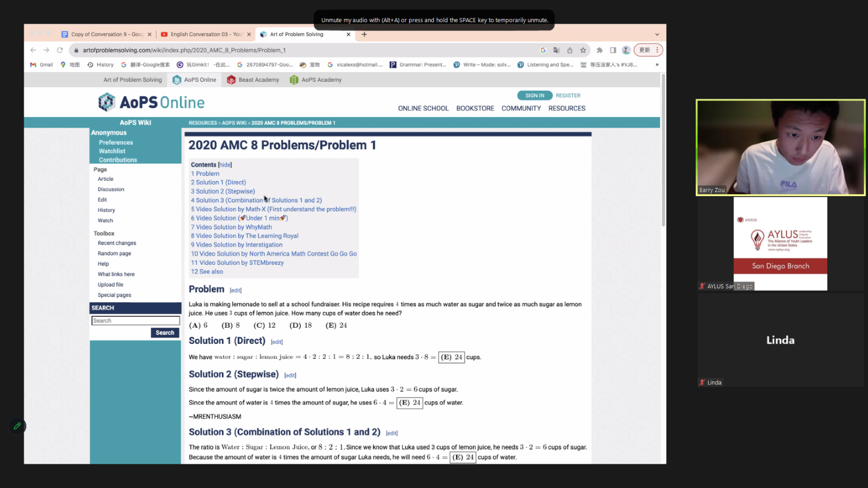The width and height of the screenshot is (868, 488).
Task: Open the Discussion page link
Action: pyautogui.click(x=111, y=190)
